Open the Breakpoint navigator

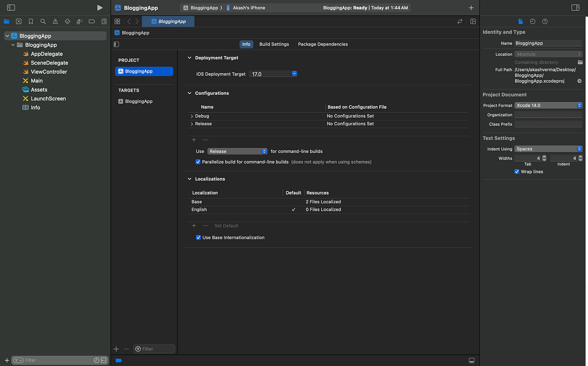(92, 21)
